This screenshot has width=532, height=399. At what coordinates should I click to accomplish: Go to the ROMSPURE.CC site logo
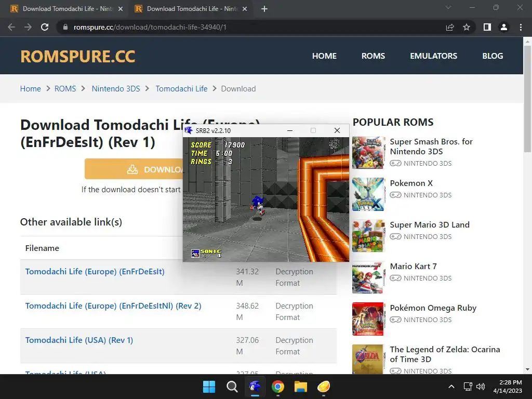coord(78,56)
